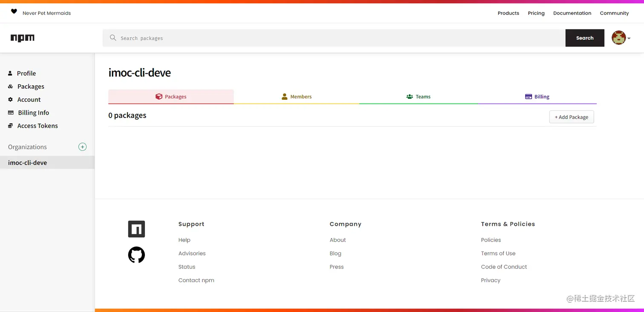Open Access Tokens in sidebar

point(37,126)
